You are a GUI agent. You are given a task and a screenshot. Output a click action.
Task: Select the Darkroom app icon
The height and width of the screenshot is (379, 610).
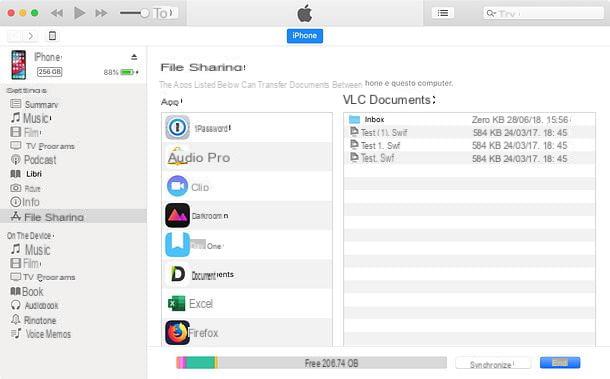click(177, 215)
